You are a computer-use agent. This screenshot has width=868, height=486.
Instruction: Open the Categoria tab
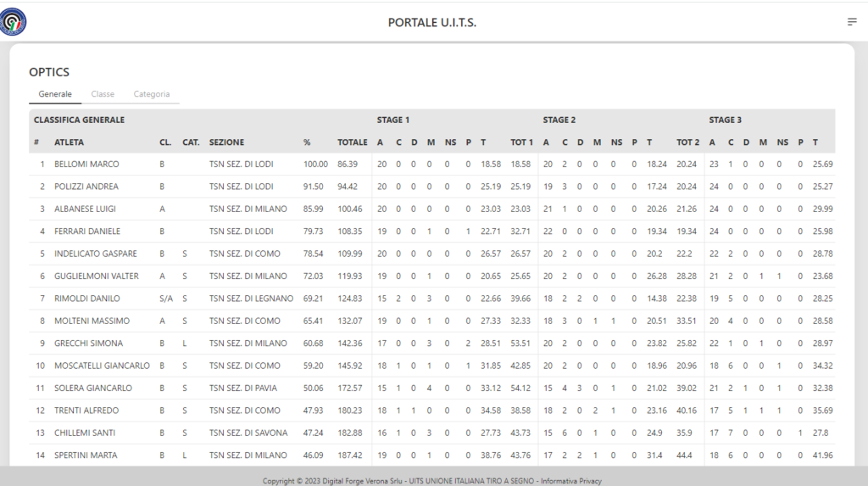tap(152, 94)
